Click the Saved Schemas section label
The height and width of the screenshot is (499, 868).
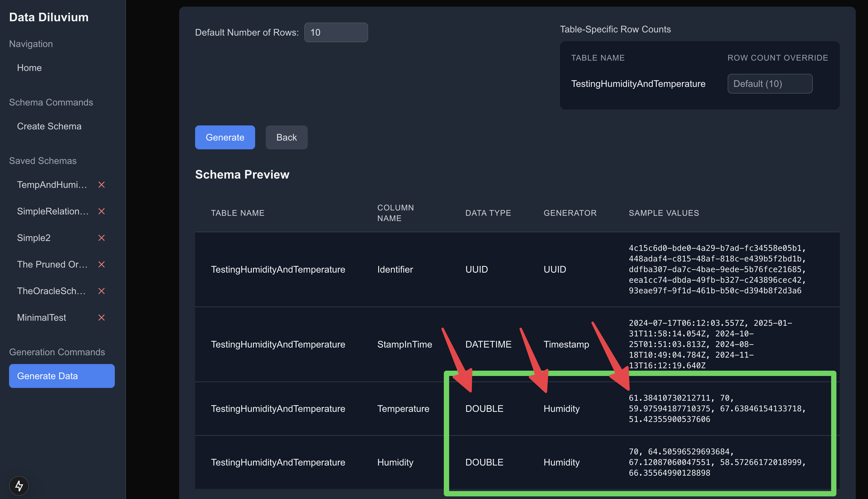tap(43, 161)
